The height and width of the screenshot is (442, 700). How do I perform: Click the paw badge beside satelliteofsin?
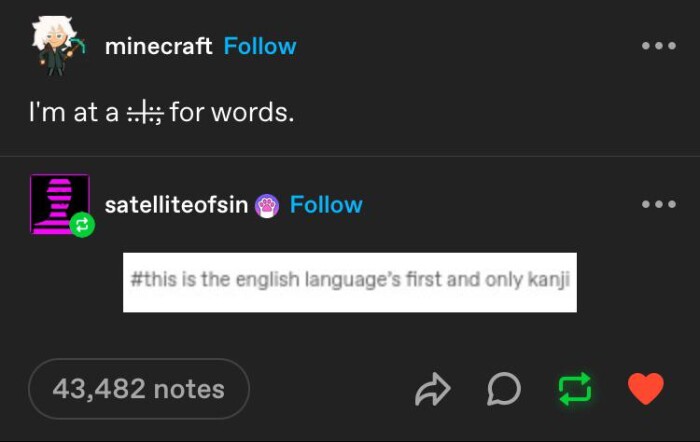268,205
